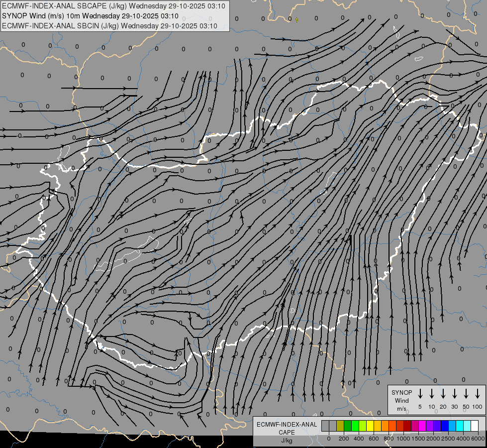Select the bright magenta CAPE legend swatch
Screen dimensions: 487x448
pos(422,426)
